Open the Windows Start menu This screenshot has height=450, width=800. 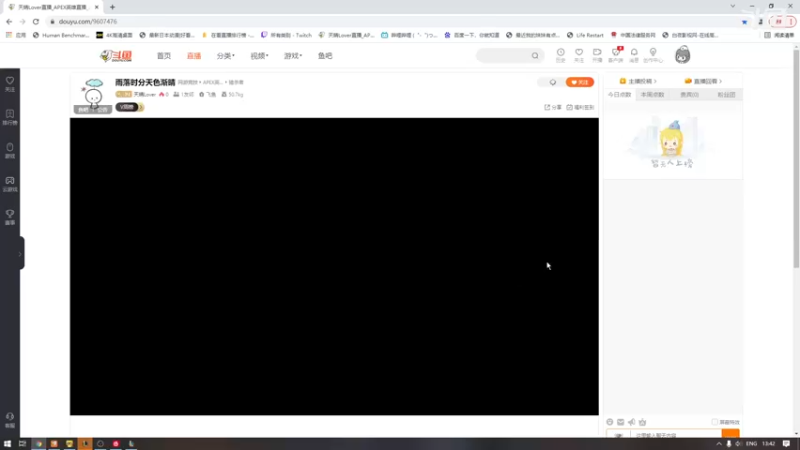tap(7, 444)
